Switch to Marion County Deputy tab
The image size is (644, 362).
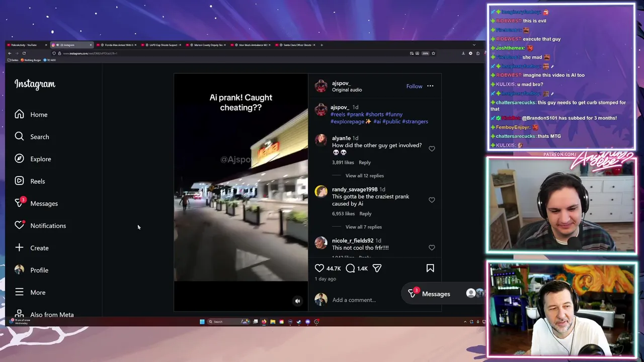point(206,45)
